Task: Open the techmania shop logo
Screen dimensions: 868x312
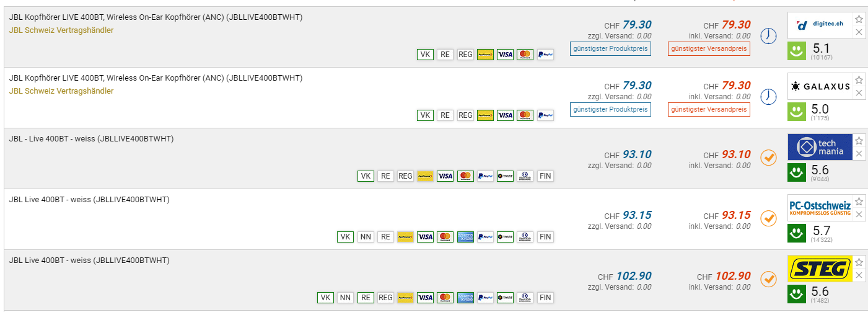Action: pyautogui.click(x=820, y=147)
